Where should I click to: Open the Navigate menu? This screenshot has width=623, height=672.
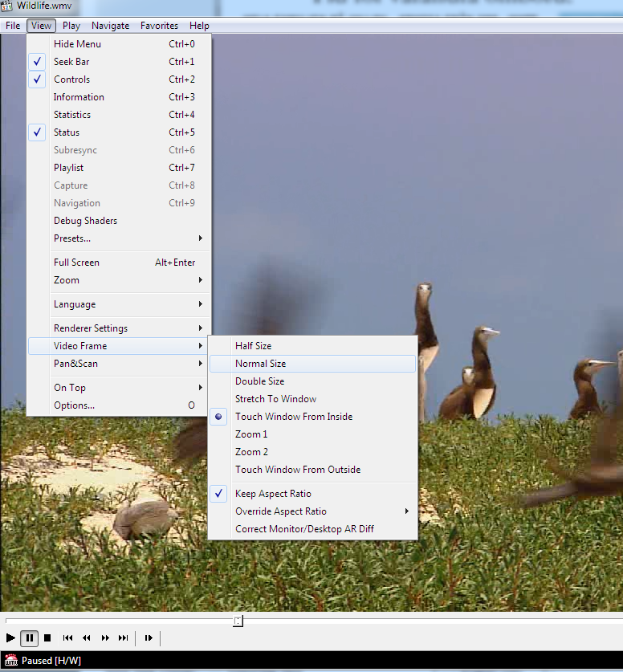(110, 26)
